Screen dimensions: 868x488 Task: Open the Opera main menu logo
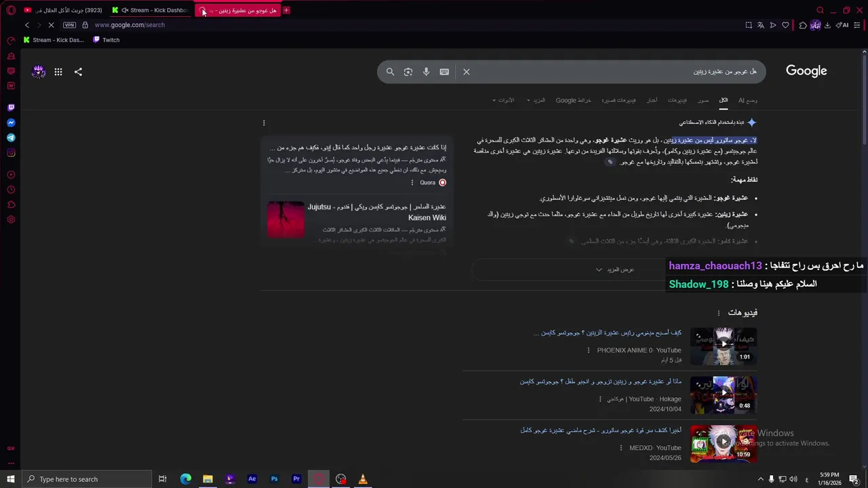click(11, 10)
